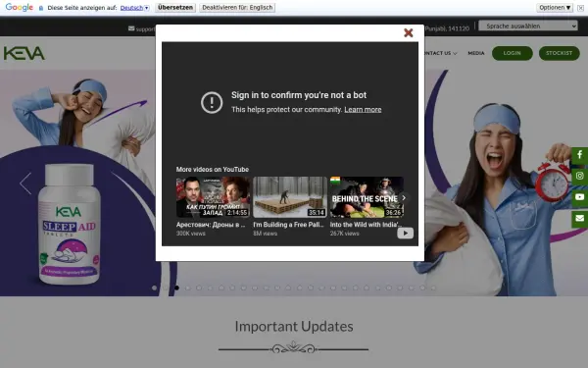Open the Media menu item
The image size is (588, 368).
coord(476,53)
